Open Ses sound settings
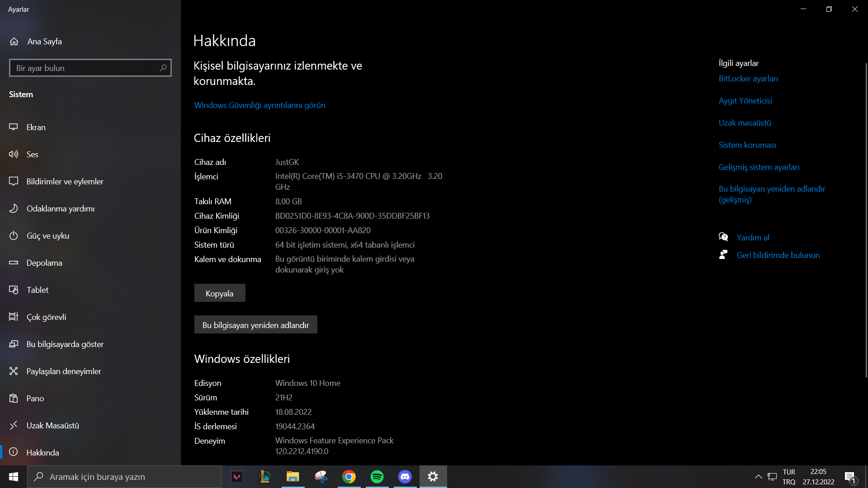 tap(32, 154)
